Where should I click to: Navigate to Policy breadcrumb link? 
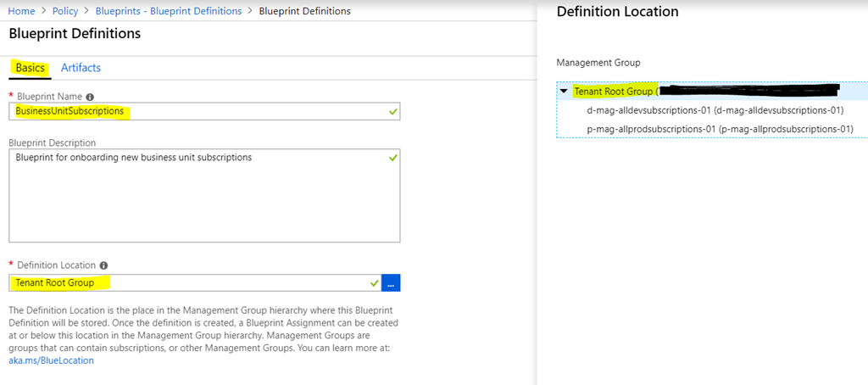click(x=64, y=11)
